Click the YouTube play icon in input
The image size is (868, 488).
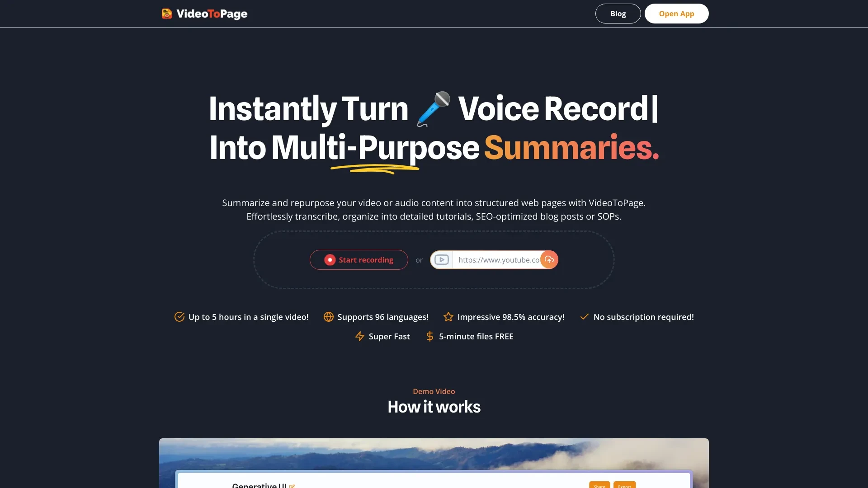point(441,259)
